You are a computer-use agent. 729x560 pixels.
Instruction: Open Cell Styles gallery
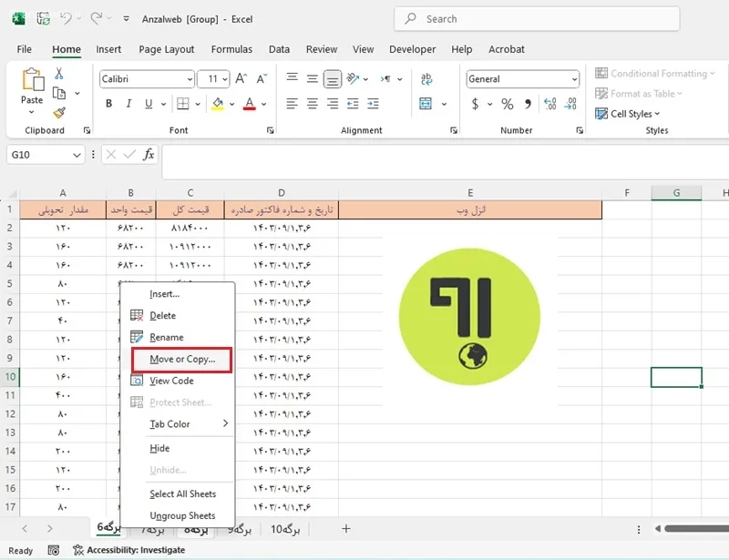(628, 114)
